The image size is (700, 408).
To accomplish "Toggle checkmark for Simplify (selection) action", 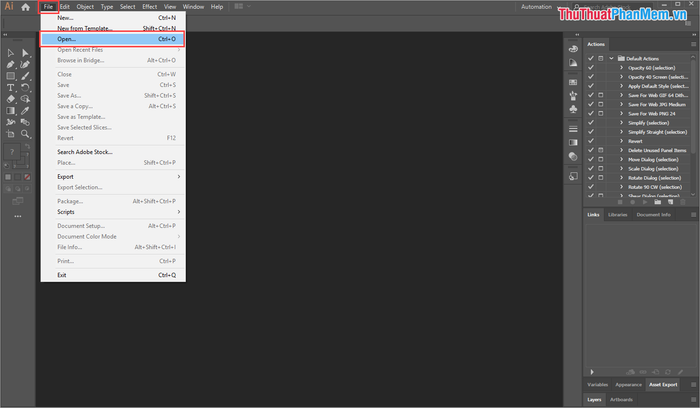I will (591, 123).
